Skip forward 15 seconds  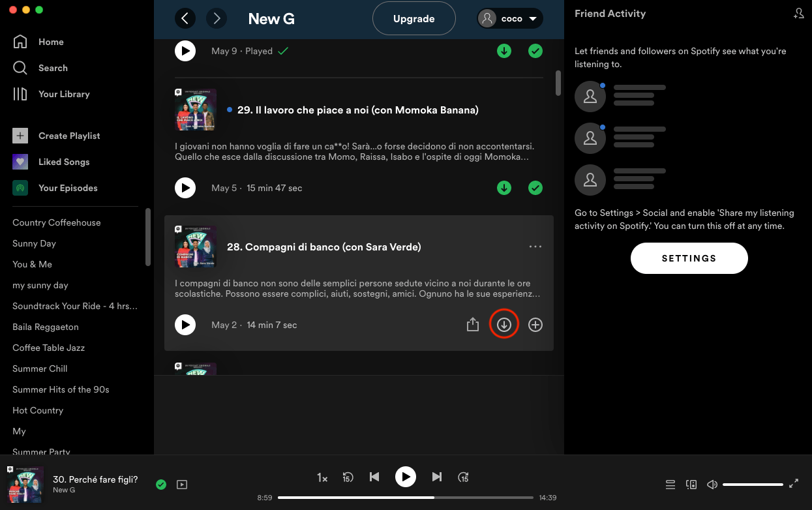click(x=463, y=477)
